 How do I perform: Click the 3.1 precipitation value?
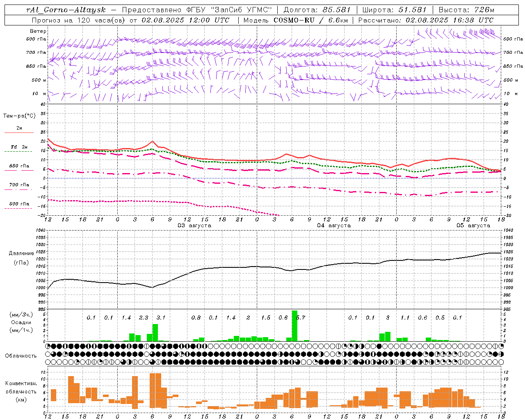161,317
